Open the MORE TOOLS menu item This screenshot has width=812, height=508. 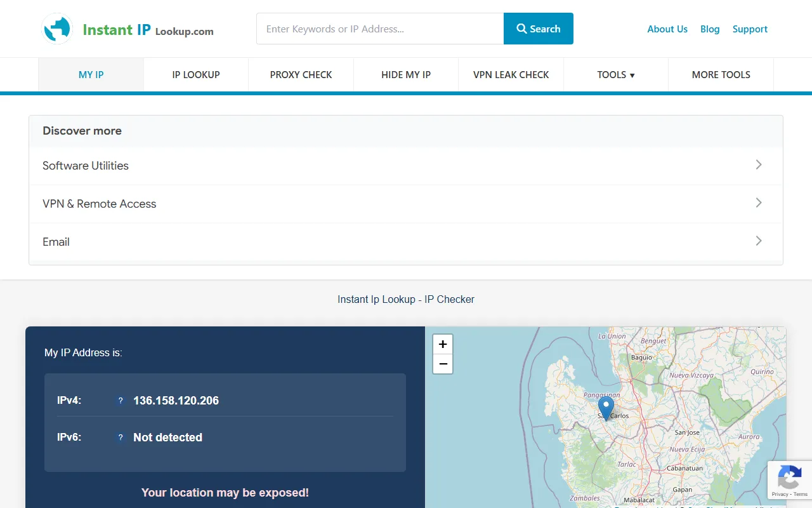(721, 75)
